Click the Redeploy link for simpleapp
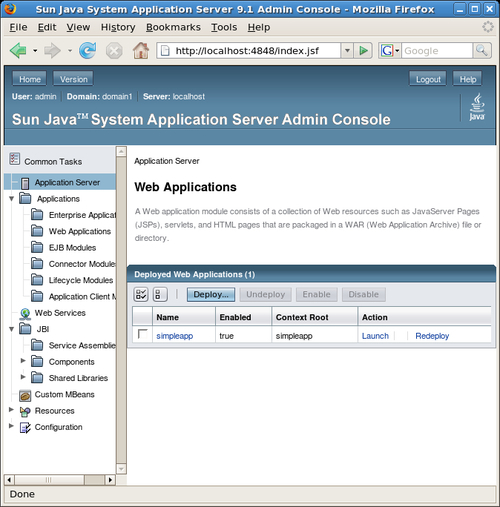Image resolution: width=500 pixels, height=507 pixels. (432, 336)
